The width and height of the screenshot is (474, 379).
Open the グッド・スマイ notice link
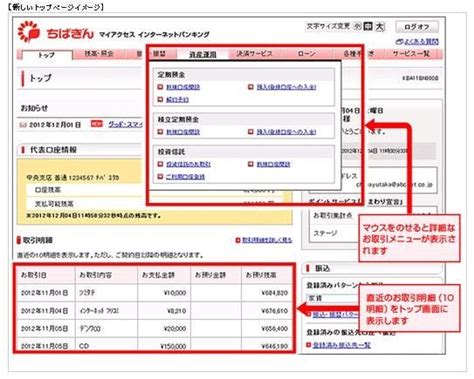point(125,124)
